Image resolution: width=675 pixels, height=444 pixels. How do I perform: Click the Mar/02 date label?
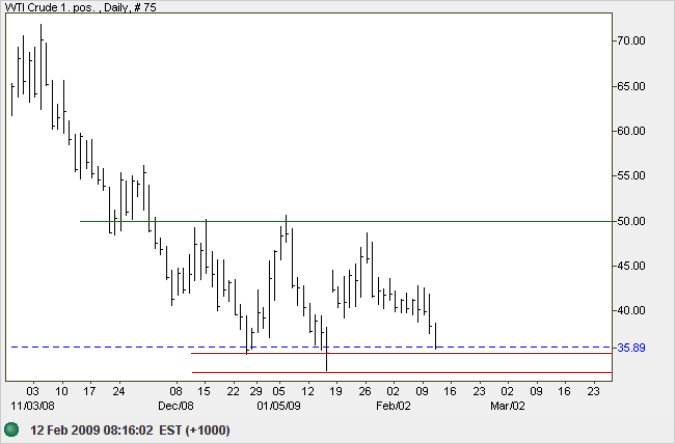pyautogui.click(x=508, y=406)
